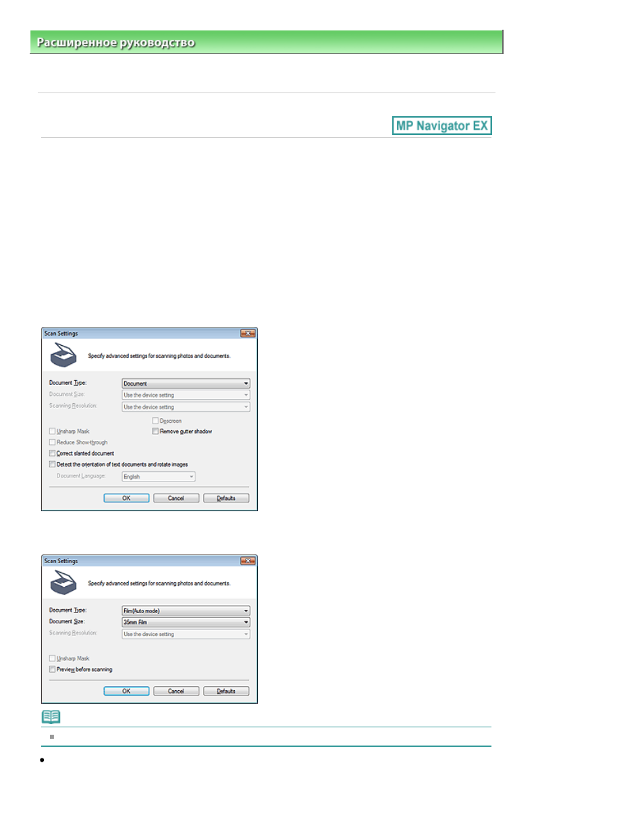Click the MP Navigator EX badge

click(441, 126)
